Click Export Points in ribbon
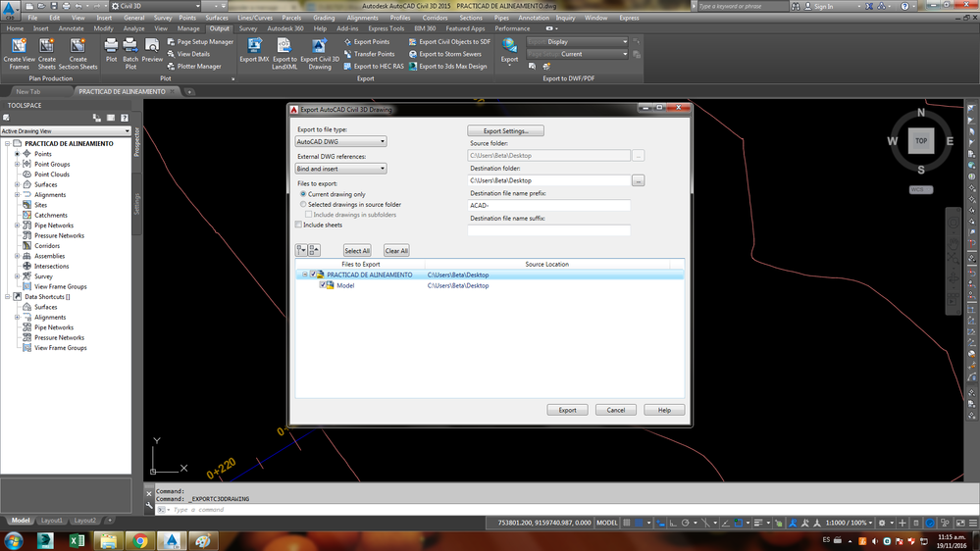This screenshot has height=551, width=980. (x=367, y=42)
